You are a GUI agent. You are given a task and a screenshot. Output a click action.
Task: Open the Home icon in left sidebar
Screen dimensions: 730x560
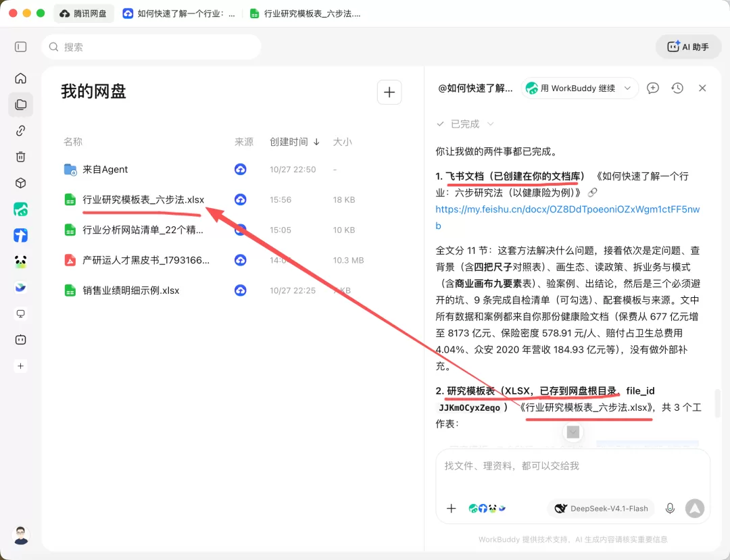point(20,78)
